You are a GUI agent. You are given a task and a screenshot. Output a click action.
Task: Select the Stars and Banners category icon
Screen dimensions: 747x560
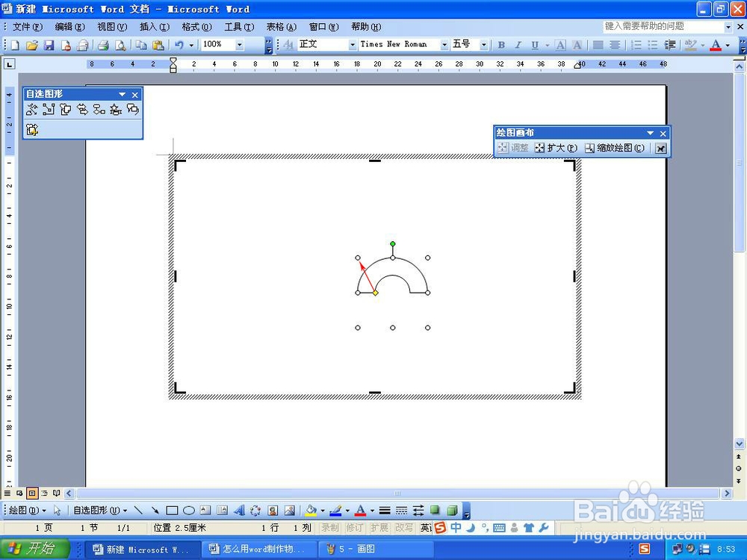(x=116, y=110)
